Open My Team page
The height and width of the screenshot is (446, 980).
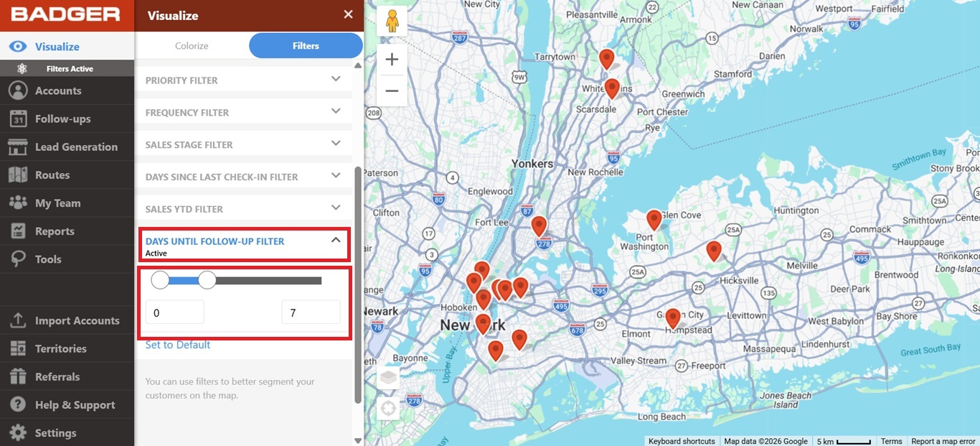click(67, 203)
